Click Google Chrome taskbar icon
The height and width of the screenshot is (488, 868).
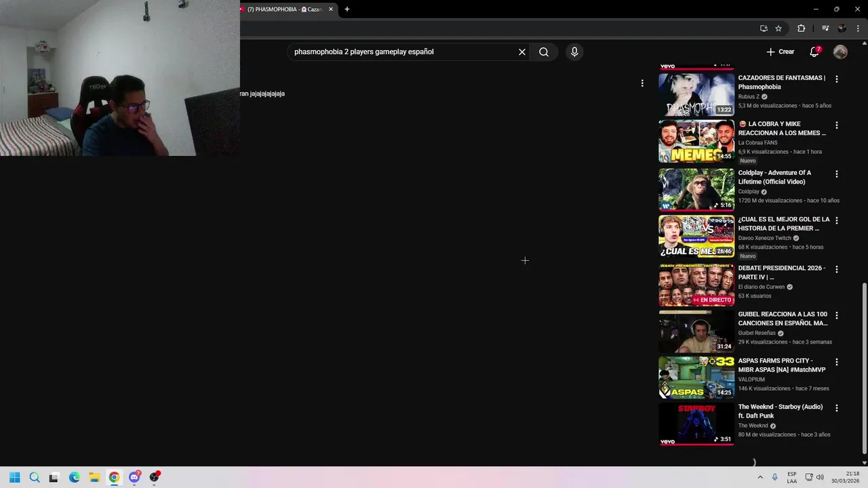click(x=114, y=477)
